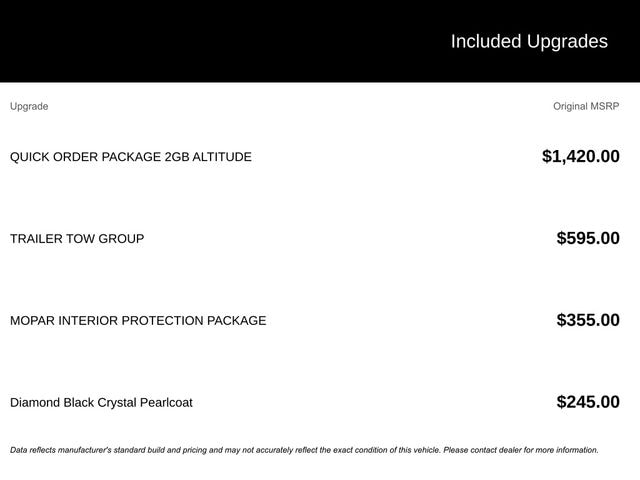Click the $245.00 price
Image resolution: width=640 pixels, height=480 pixels.
click(x=588, y=402)
